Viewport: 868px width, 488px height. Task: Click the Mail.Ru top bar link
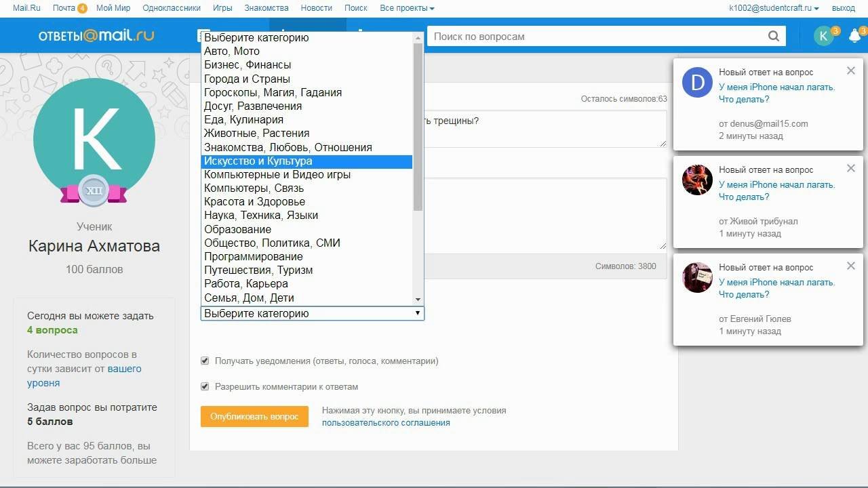[x=27, y=8]
